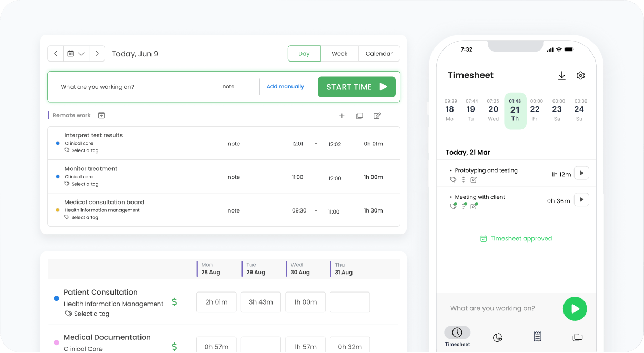Toggle billable dollar icon for Medical Documentation
The height and width of the screenshot is (353, 644).
click(x=175, y=347)
